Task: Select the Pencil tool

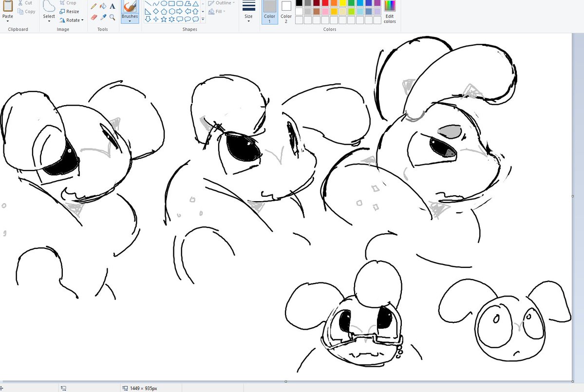Action: click(x=94, y=6)
